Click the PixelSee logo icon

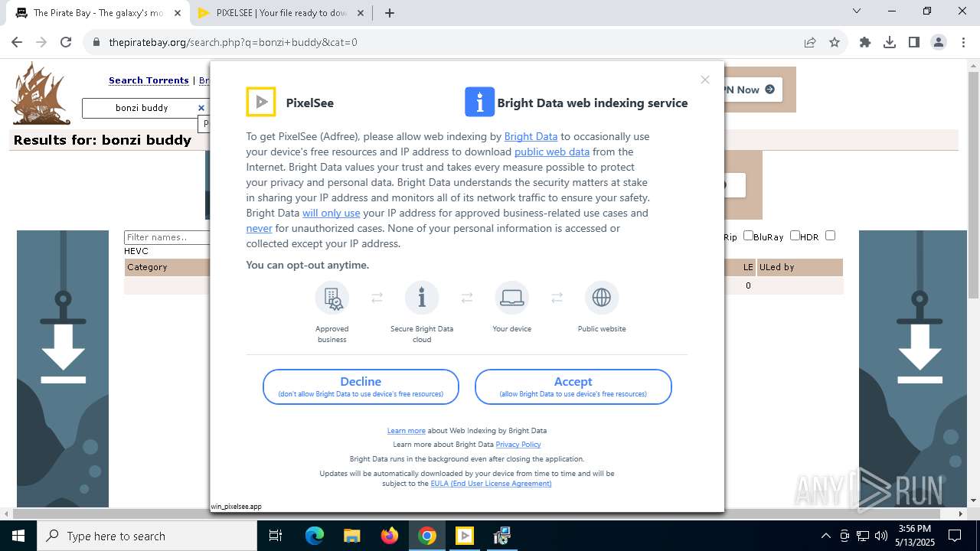click(261, 102)
